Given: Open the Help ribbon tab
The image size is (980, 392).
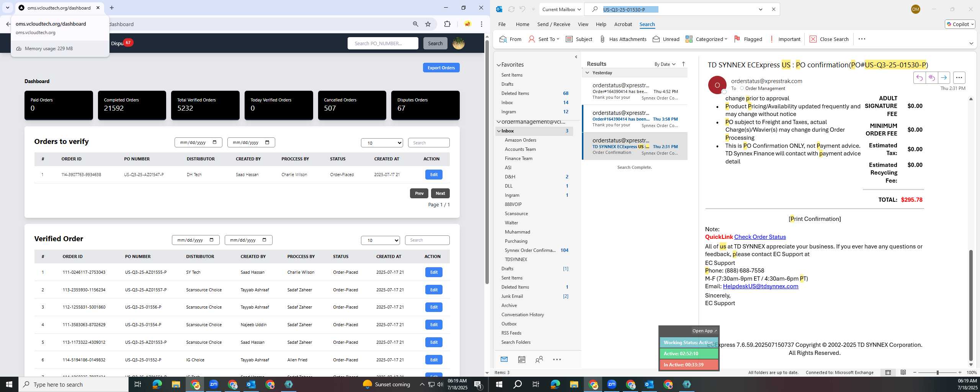Looking at the screenshot, I should pos(601,24).
